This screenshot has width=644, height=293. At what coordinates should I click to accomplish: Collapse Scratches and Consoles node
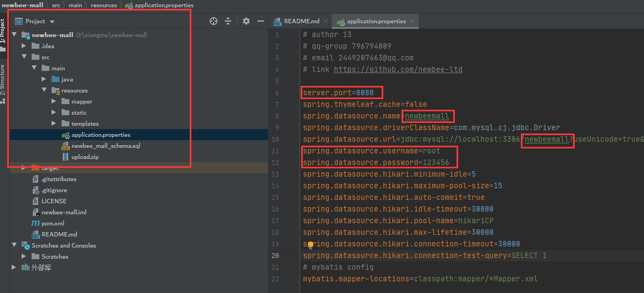pos(15,245)
